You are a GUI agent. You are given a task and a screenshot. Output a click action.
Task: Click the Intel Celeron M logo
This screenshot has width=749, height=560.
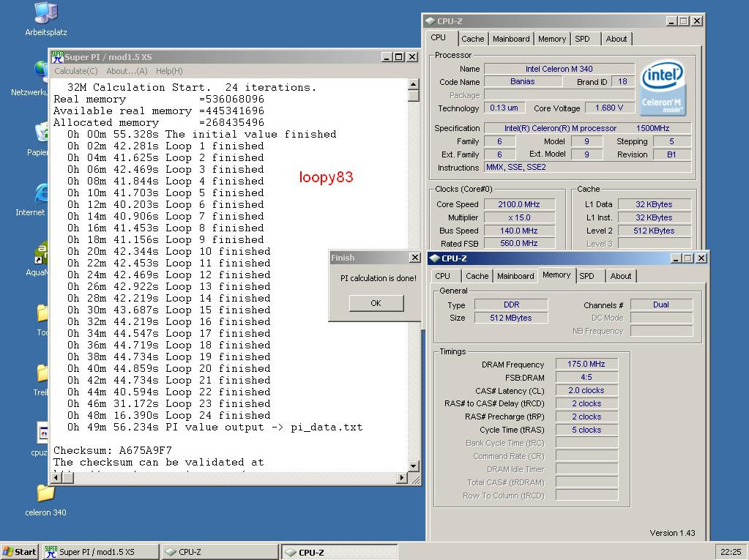(x=662, y=87)
